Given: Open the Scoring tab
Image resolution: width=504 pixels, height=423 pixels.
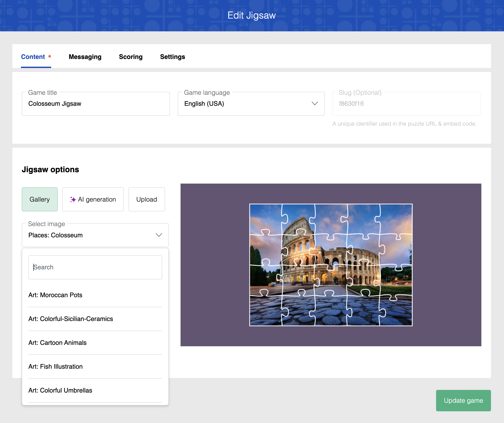Looking at the screenshot, I should 131,57.
